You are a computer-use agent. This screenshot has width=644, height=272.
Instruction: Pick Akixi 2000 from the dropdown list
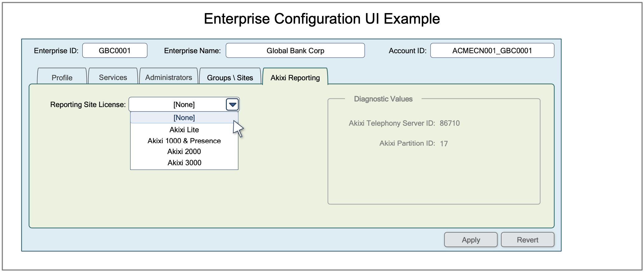[184, 152]
